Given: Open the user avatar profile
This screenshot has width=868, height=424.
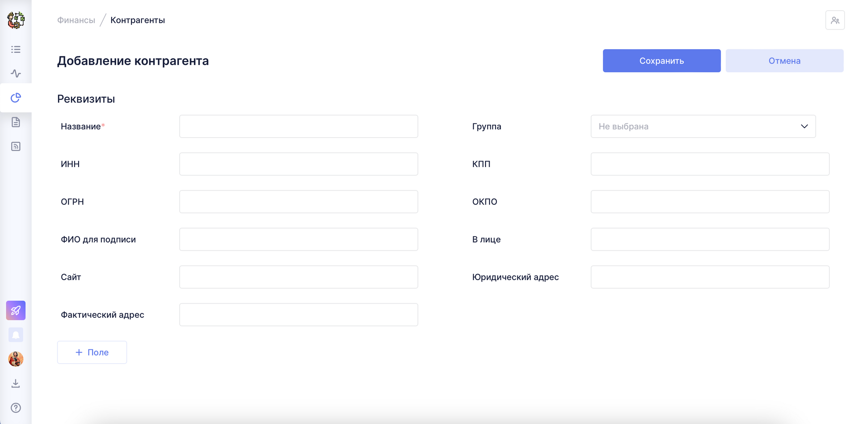Looking at the screenshot, I should click(16, 359).
